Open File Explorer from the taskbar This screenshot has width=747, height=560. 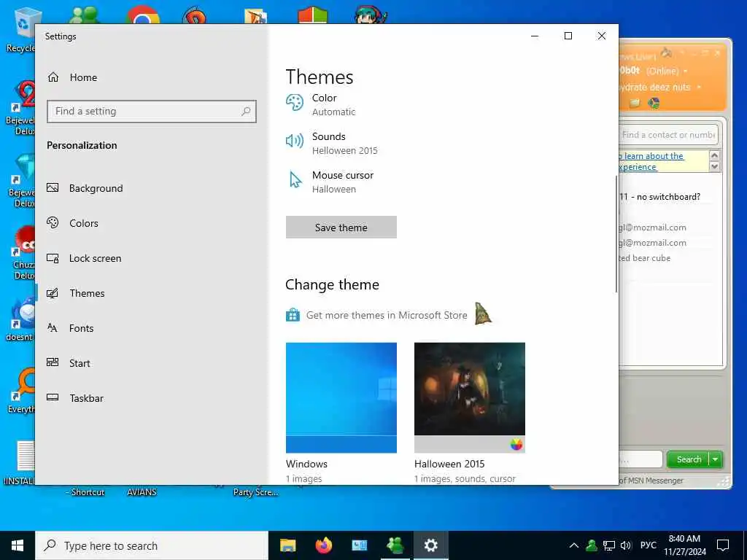pyautogui.click(x=287, y=545)
